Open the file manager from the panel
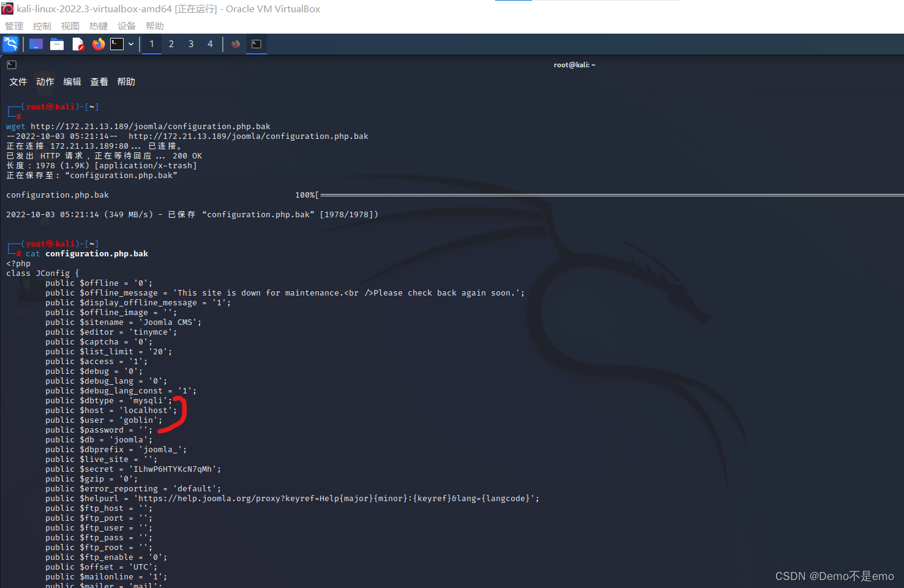This screenshot has width=904, height=588. tap(57, 44)
